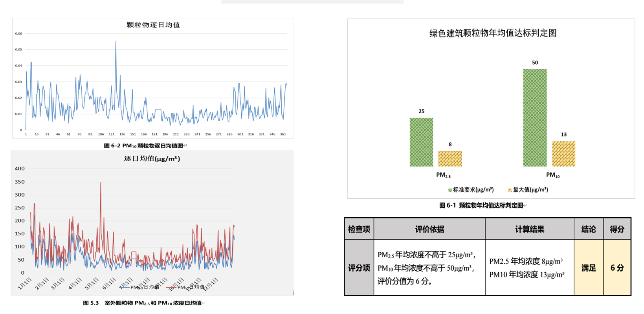Select the 图 6-2 figure caption
Viewport: 644px width, 314px height.
pos(144,146)
